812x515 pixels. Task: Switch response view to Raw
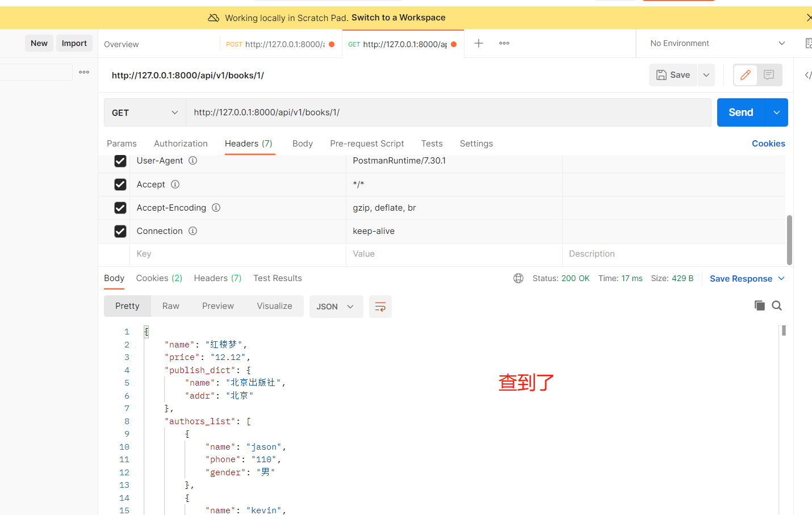(x=171, y=306)
